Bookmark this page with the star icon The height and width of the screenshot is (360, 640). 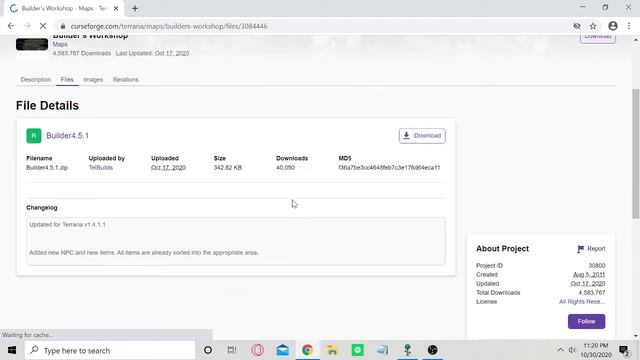tap(593, 26)
